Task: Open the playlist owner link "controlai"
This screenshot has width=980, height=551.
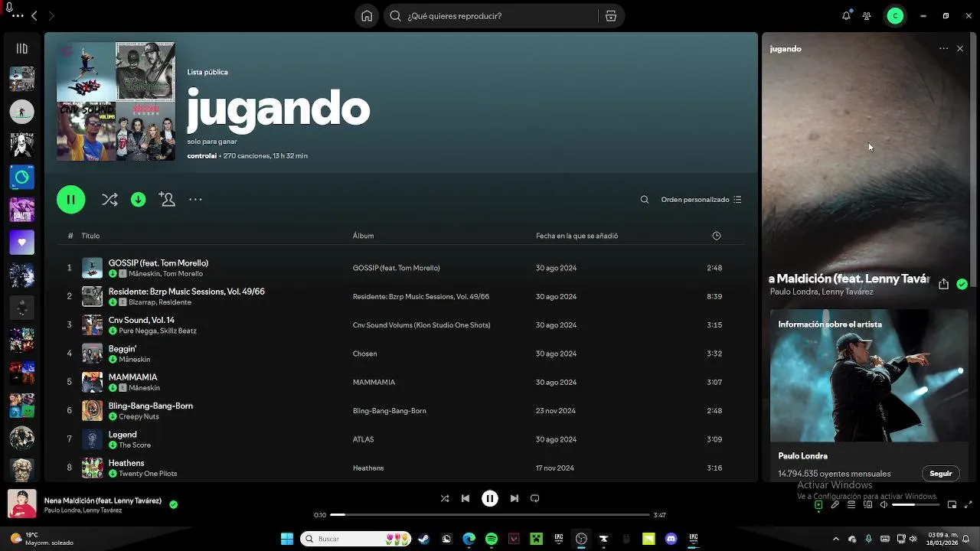Action: [201, 156]
